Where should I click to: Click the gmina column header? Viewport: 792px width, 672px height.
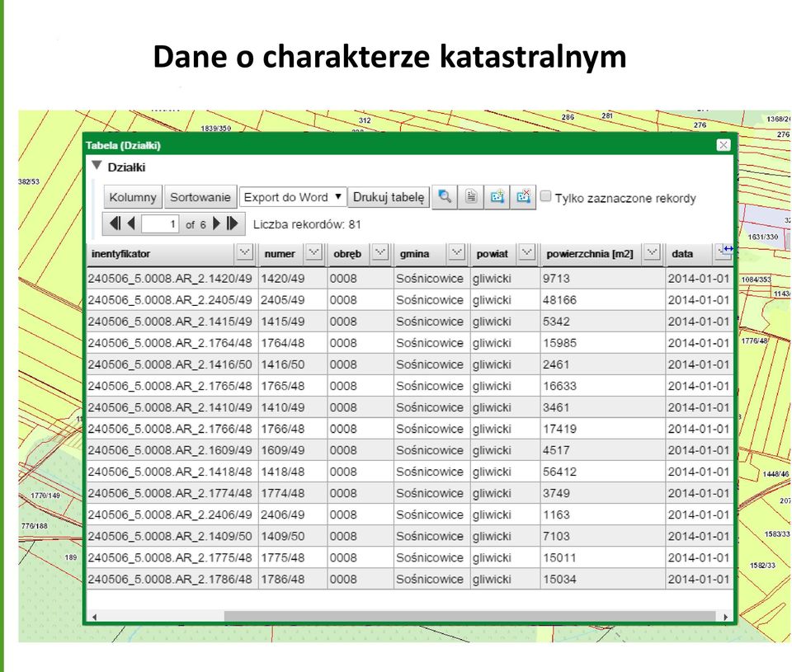pyautogui.click(x=414, y=254)
